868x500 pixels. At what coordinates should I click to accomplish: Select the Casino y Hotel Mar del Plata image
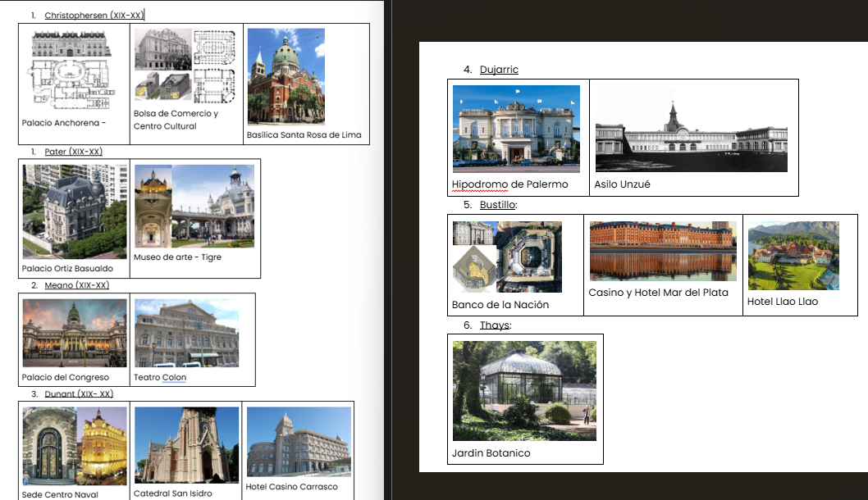pyautogui.click(x=662, y=251)
